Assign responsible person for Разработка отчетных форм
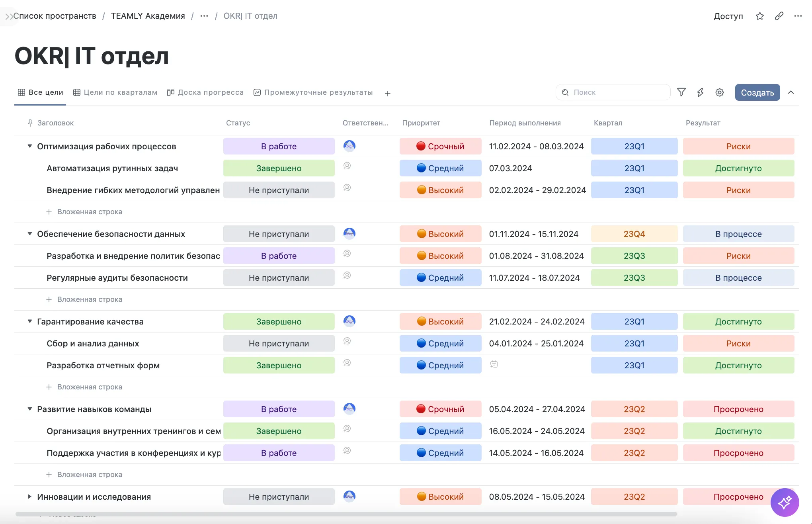The height and width of the screenshot is (524, 812). (347, 363)
